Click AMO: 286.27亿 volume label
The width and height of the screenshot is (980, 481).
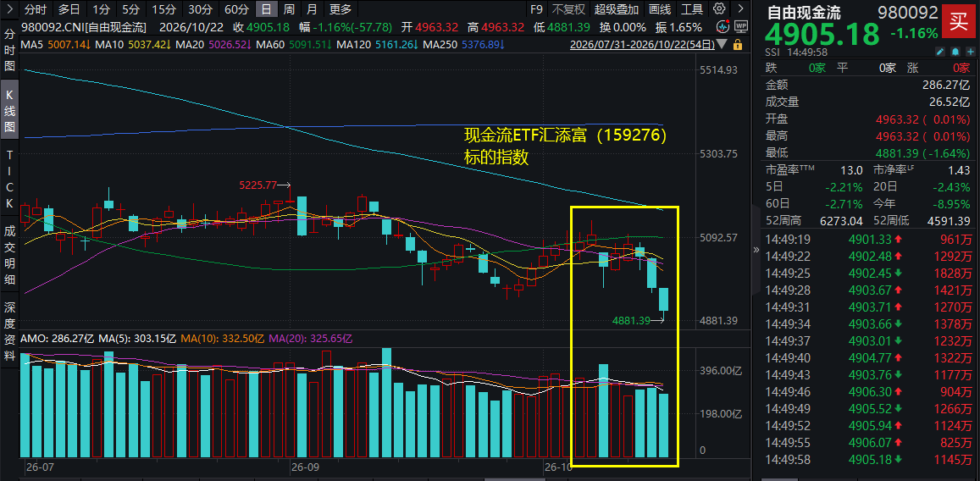[x=58, y=339]
